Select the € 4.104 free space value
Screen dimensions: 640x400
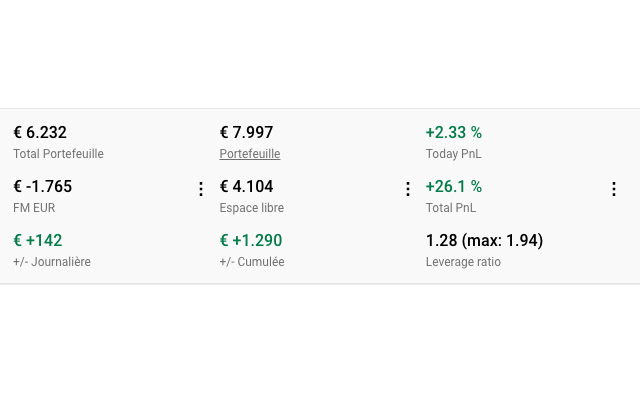tap(247, 187)
